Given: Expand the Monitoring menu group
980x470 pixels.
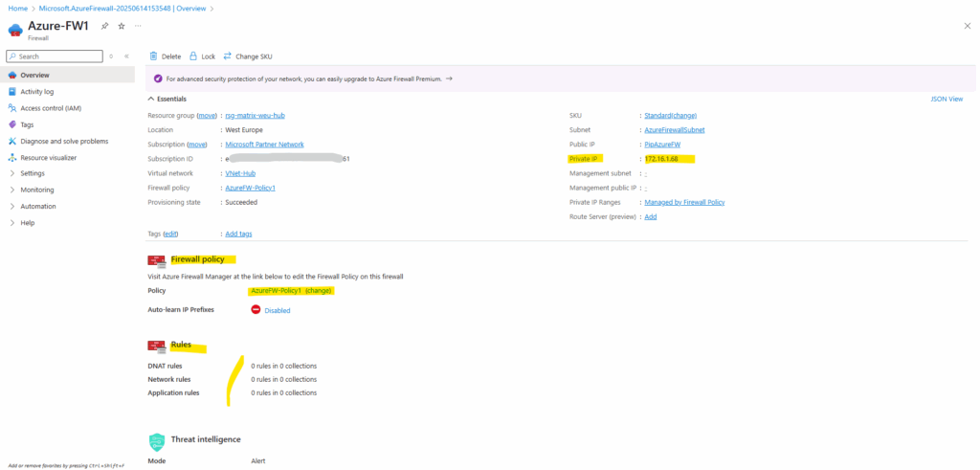Looking at the screenshot, I should (x=12, y=190).
